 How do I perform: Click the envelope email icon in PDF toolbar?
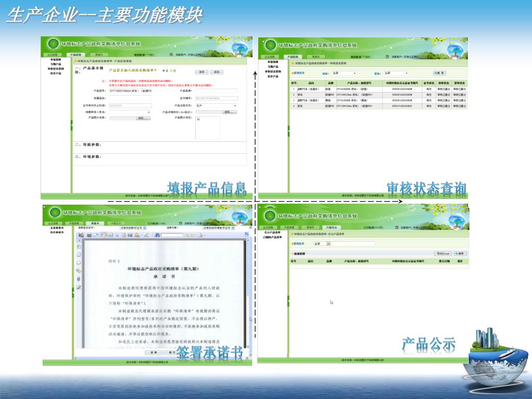(x=96, y=235)
